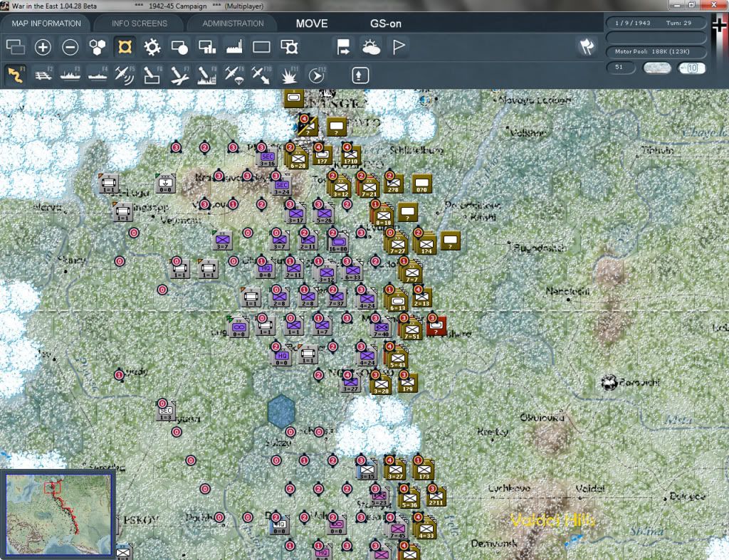Click the MOVE mode label
Image resolution: width=729 pixels, height=560 pixels.
pos(312,23)
